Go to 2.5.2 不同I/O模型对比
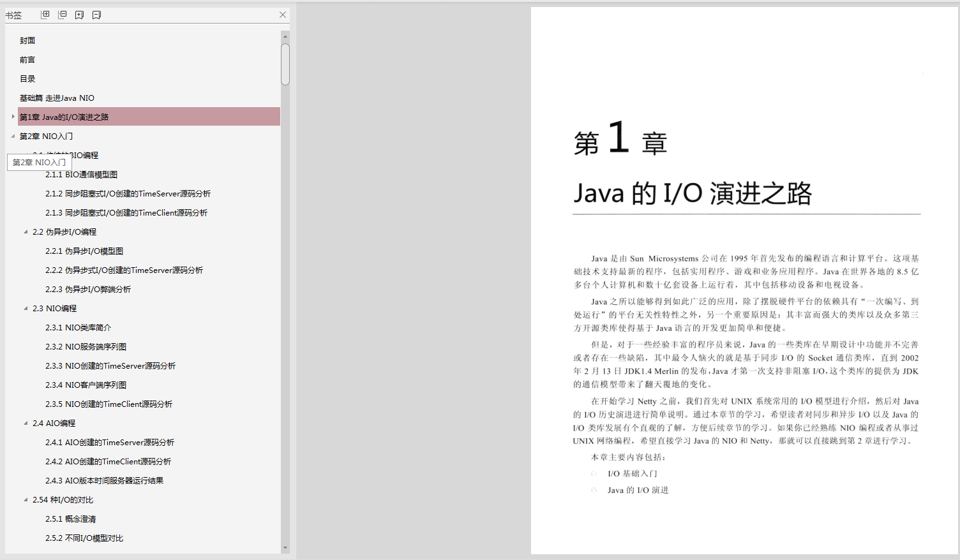Screen dimensions: 960x560 (84, 538)
